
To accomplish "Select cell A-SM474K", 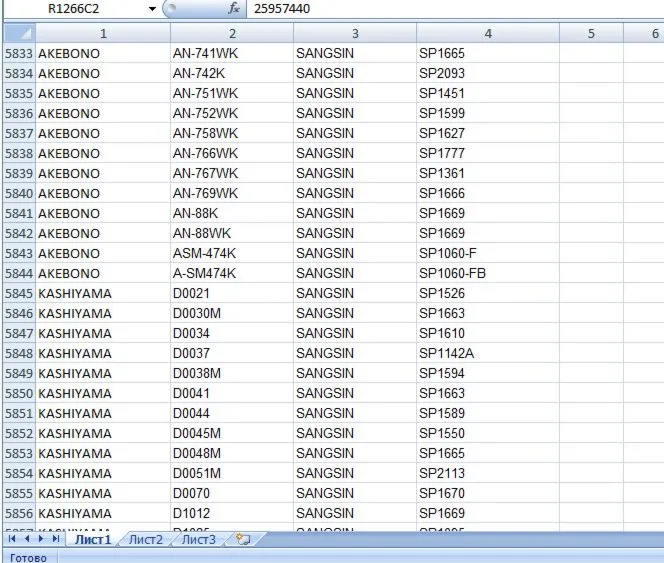I will [232, 273].
